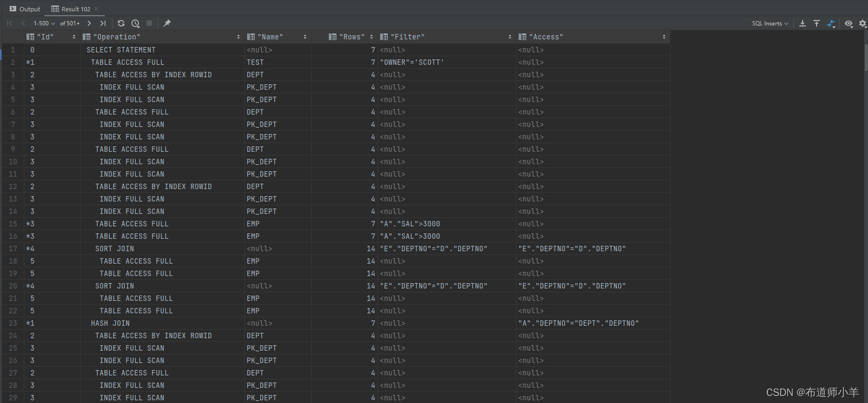Click the "Access" column header
868x403 pixels.
click(593, 37)
